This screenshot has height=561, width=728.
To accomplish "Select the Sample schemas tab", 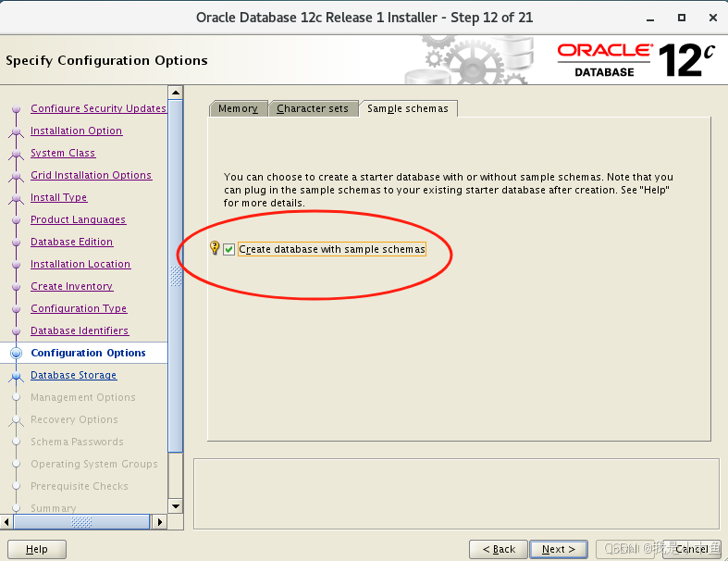I will click(408, 108).
